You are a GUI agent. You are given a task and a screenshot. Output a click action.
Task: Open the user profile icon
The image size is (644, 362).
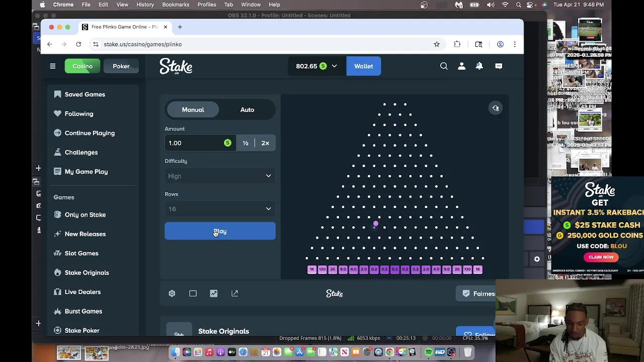coord(461,66)
